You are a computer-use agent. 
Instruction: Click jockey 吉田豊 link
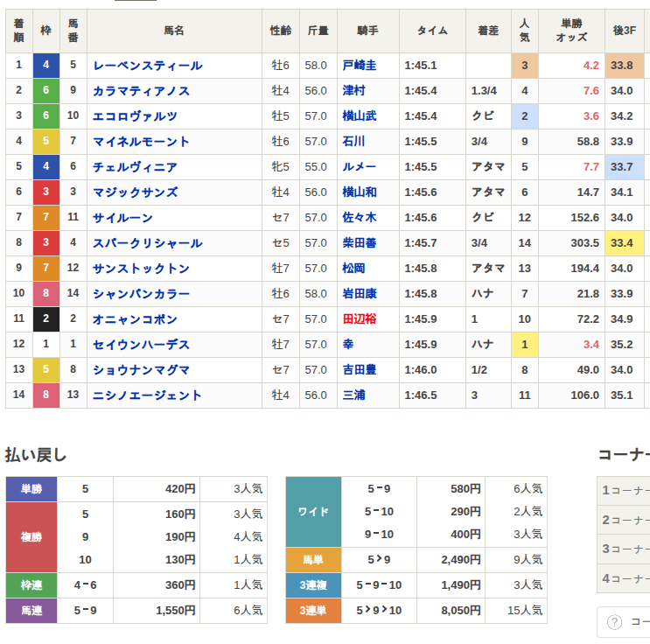coord(360,370)
